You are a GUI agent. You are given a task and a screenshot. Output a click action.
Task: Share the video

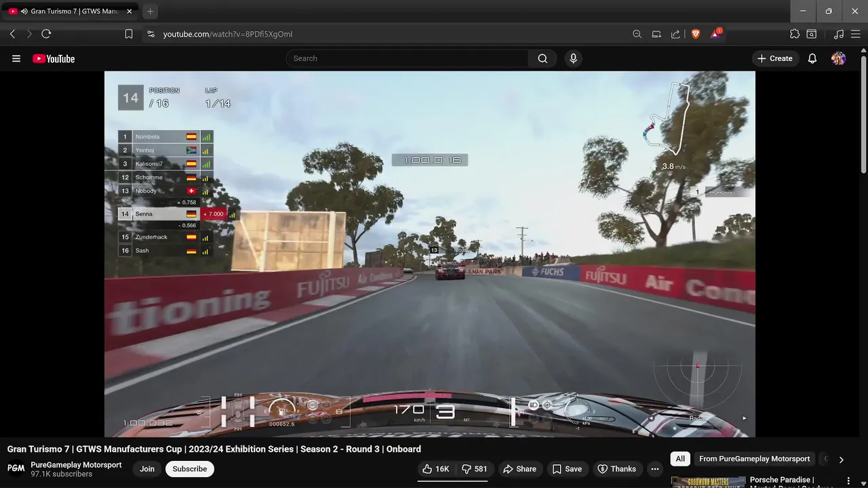click(519, 469)
